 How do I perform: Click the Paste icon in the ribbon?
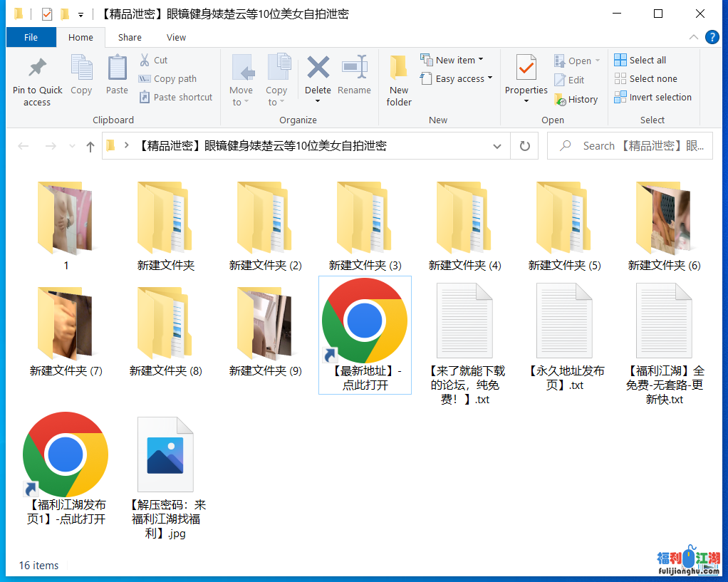coord(117,68)
